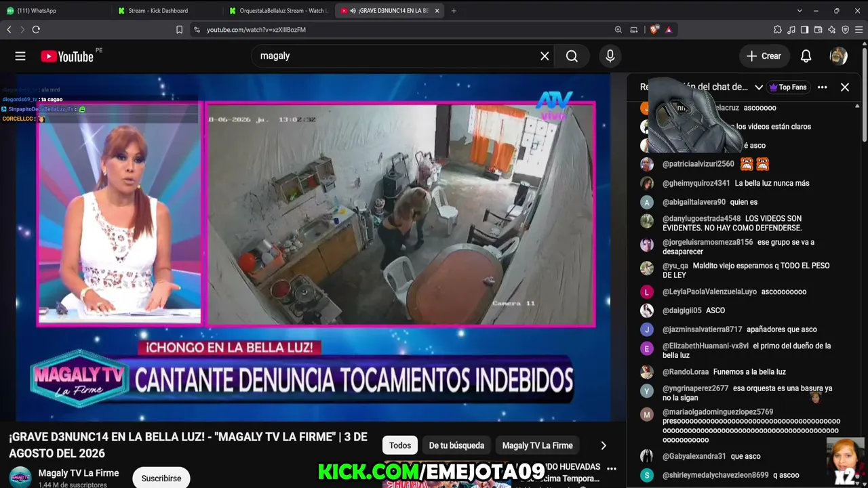Open the Brave Rewards triangle icon
Screen dimensions: 868x488
[669, 30]
